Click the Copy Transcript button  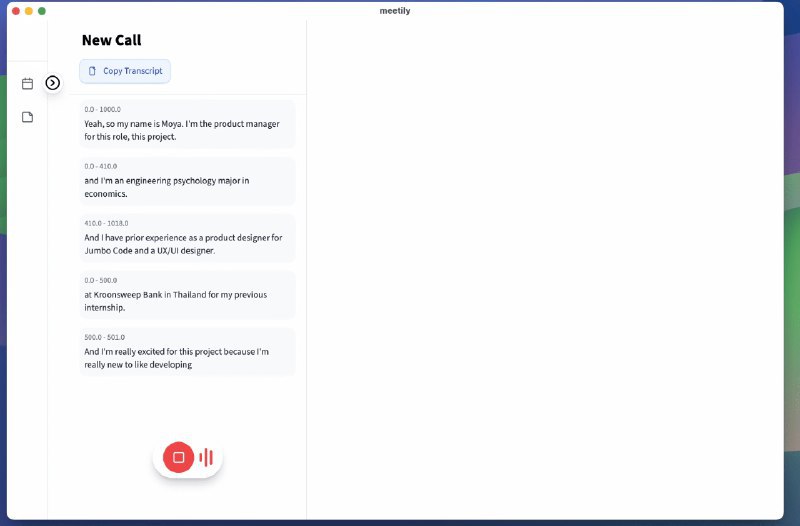tap(125, 71)
